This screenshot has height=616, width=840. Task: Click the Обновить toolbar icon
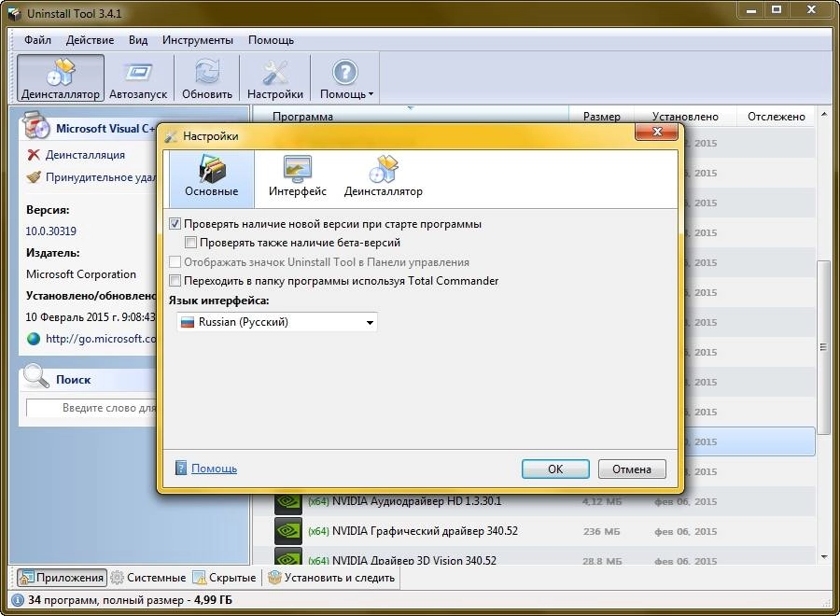pyautogui.click(x=207, y=78)
